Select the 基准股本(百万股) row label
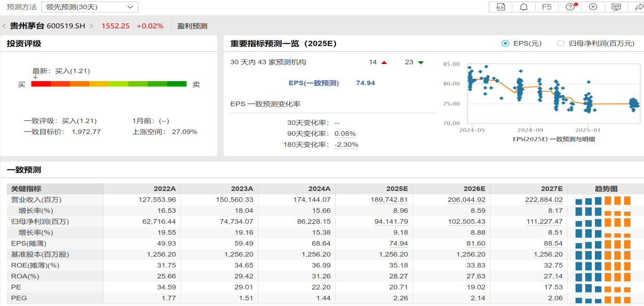The image size is (644, 306). [40, 254]
